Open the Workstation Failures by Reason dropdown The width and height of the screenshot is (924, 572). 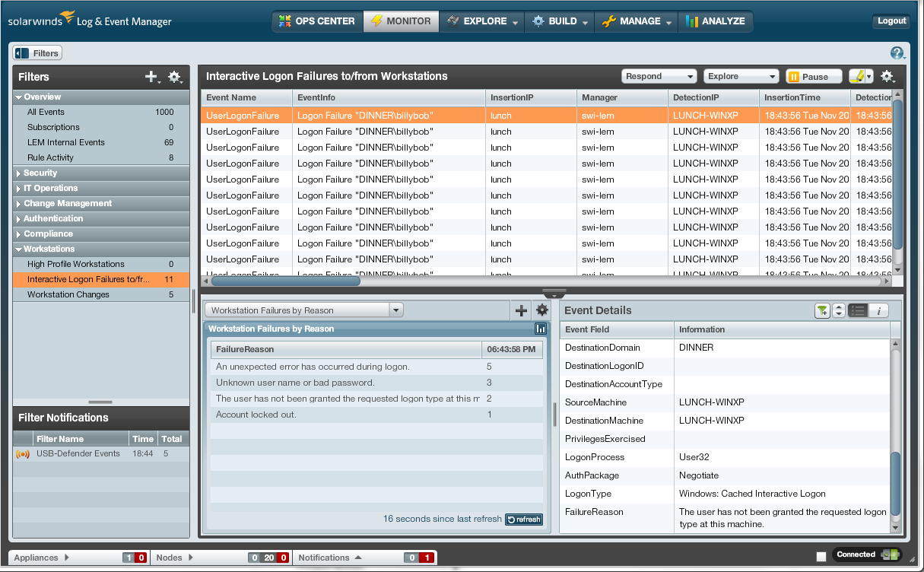pyautogui.click(x=304, y=310)
